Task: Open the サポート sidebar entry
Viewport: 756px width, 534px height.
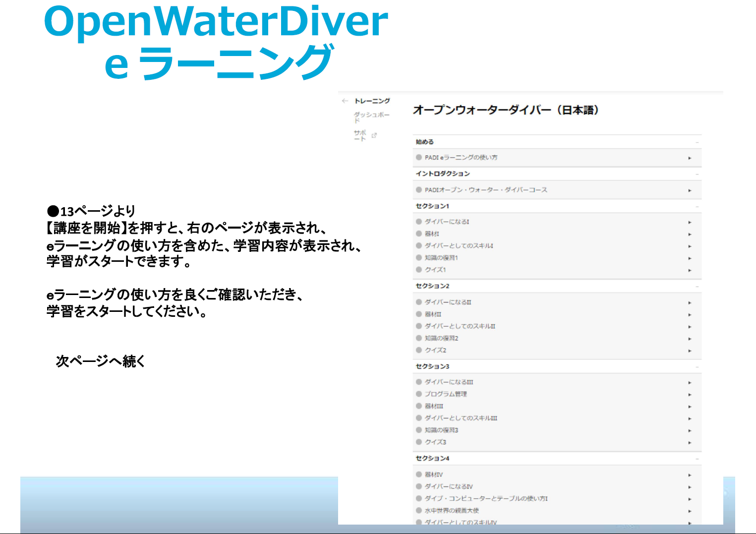Action: [360, 135]
